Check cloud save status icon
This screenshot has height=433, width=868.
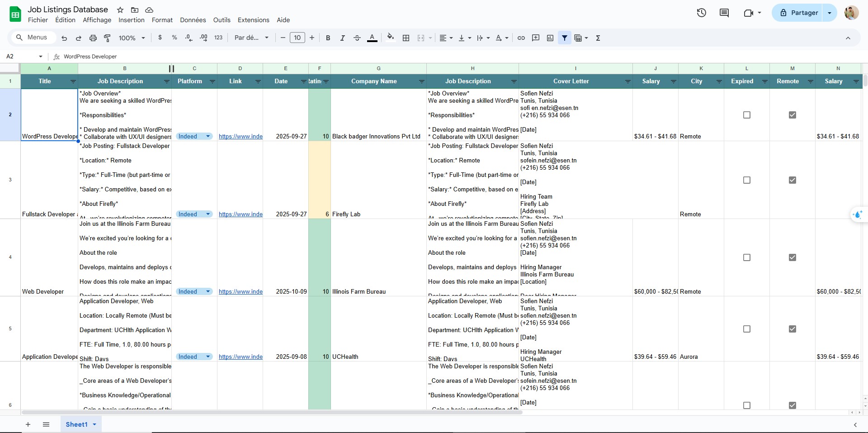pos(149,10)
